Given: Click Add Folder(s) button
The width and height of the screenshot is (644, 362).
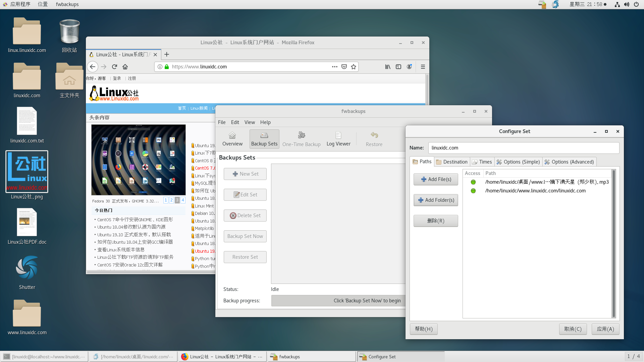Looking at the screenshot, I should click(436, 200).
